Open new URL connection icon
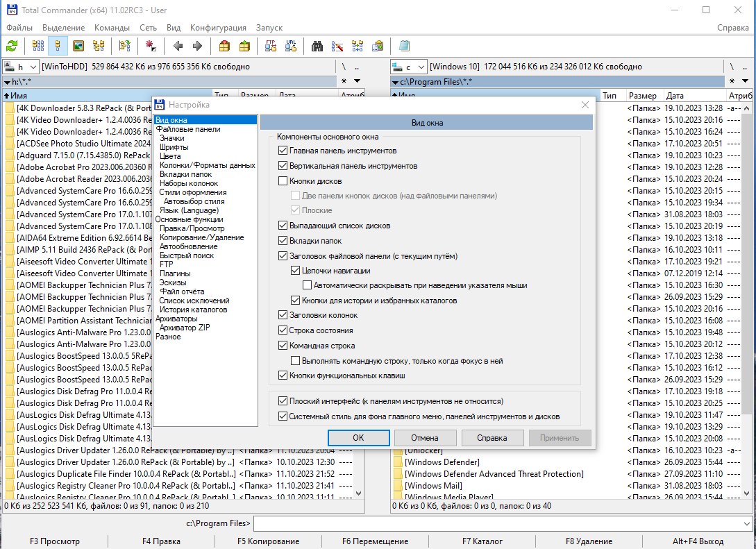Viewport: 756px width, 549px height. click(291, 47)
